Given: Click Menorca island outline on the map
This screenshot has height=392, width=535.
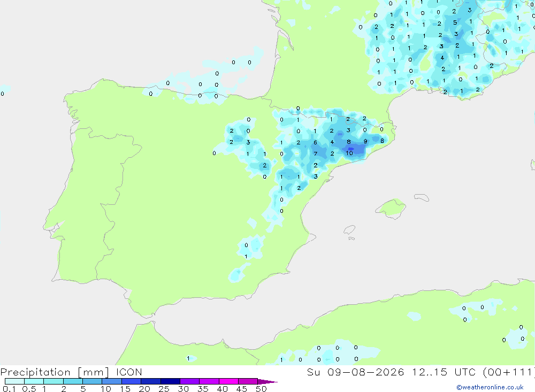Looking at the screenshot, I should (422, 197).
